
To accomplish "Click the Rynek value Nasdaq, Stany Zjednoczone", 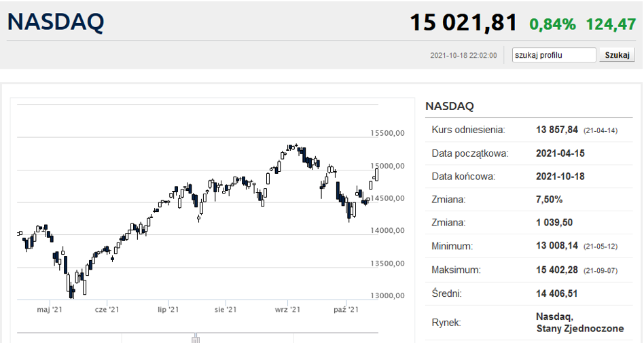I will click(579, 322).
